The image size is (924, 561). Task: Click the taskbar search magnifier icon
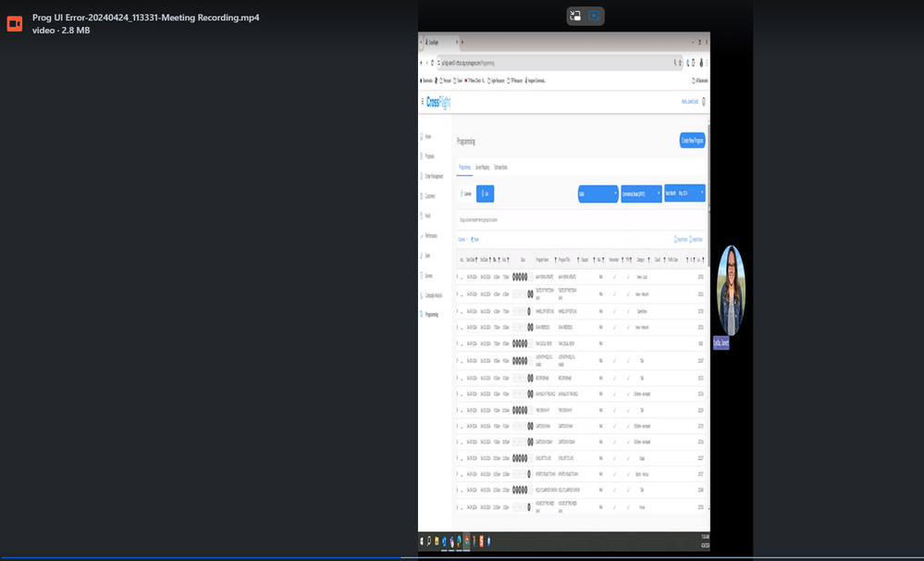(429, 541)
